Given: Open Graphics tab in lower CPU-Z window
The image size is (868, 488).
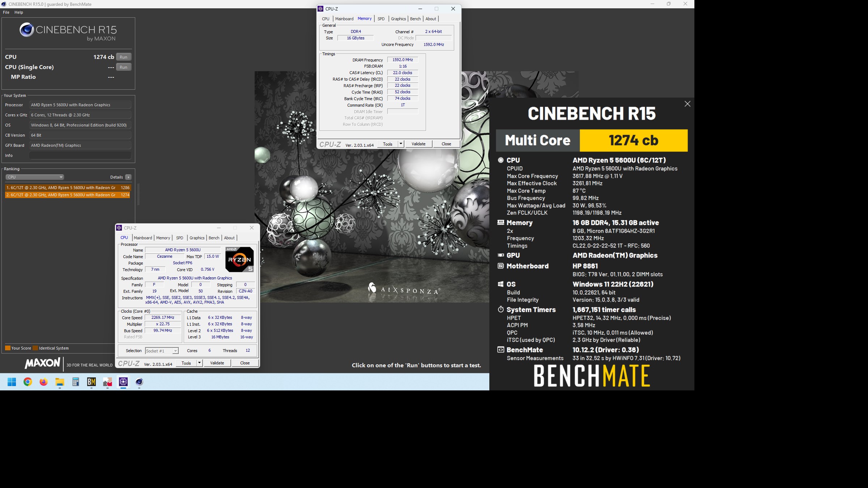Looking at the screenshot, I should 197,238.
